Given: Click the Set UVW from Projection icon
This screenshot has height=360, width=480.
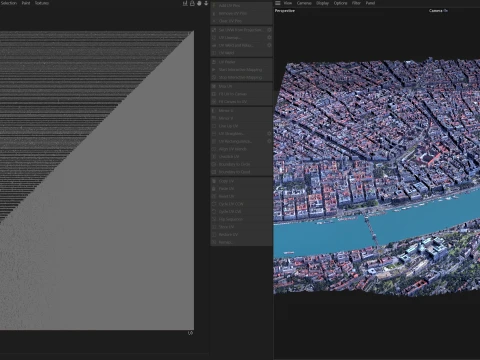Looking at the screenshot, I should (214, 30).
